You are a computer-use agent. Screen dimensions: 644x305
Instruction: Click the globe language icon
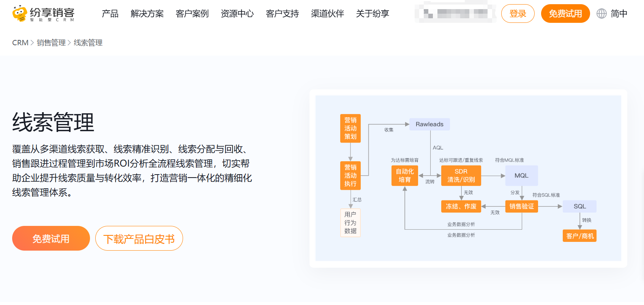click(601, 14)
